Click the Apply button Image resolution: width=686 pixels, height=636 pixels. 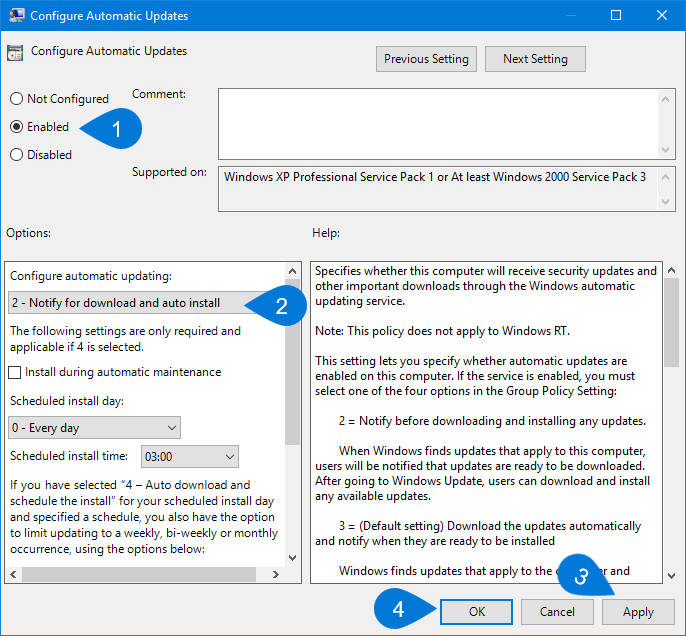point(638,612)
